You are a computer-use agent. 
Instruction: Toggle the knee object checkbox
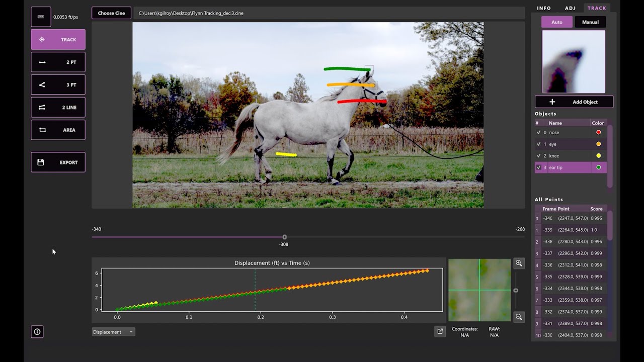[538, 155]
